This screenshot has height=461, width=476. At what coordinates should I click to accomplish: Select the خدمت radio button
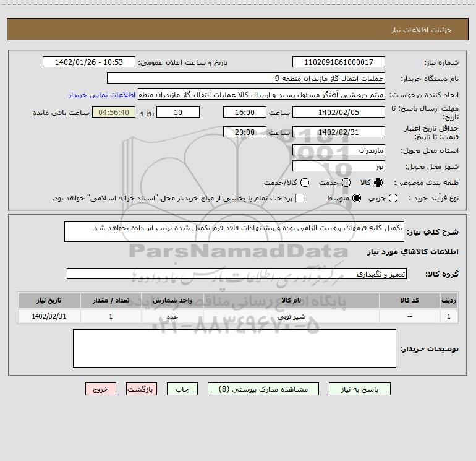point(346,183)
